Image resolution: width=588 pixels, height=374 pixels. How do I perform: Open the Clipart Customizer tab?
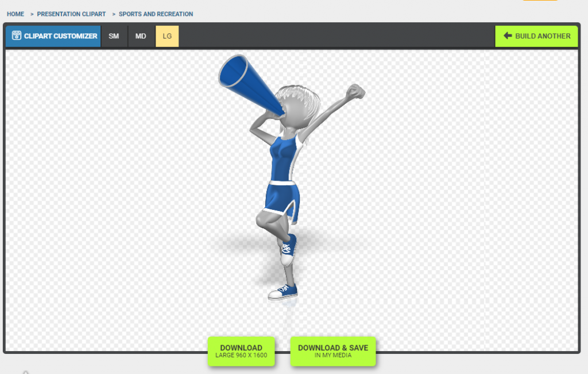53,36
